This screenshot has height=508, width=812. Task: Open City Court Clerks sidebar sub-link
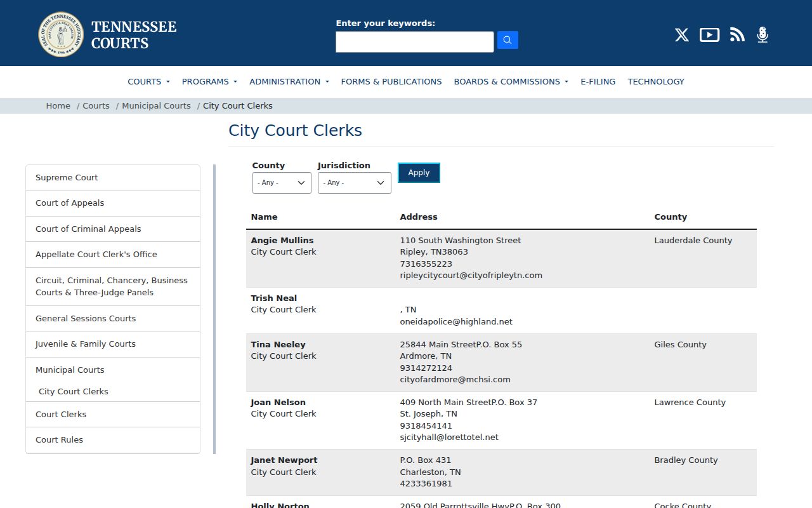coord(74,392)
